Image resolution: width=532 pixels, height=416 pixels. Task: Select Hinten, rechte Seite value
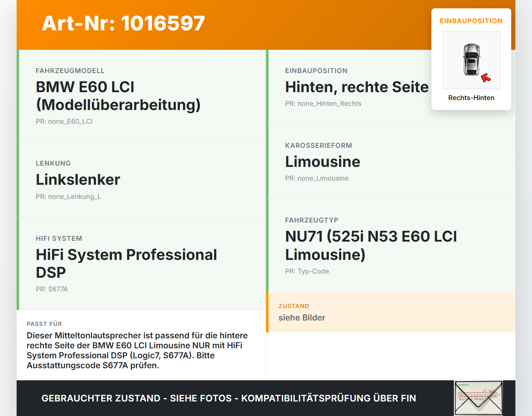point(357,87)
